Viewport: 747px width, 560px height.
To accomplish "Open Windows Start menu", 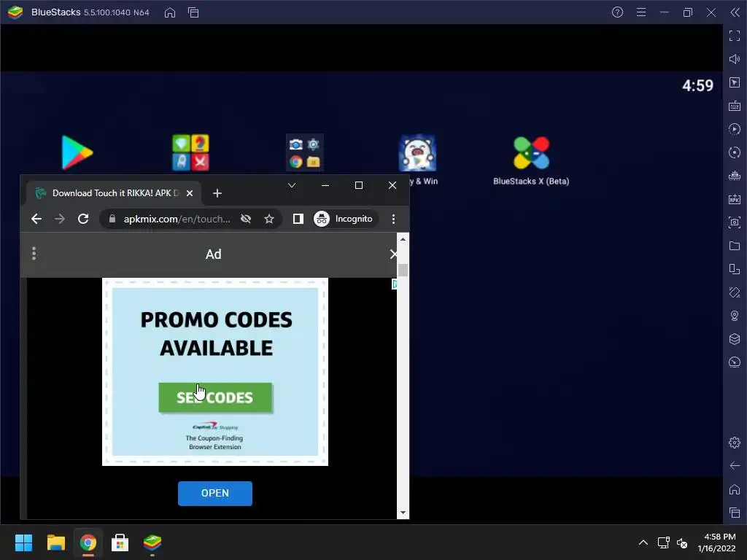I will (23, 542).
